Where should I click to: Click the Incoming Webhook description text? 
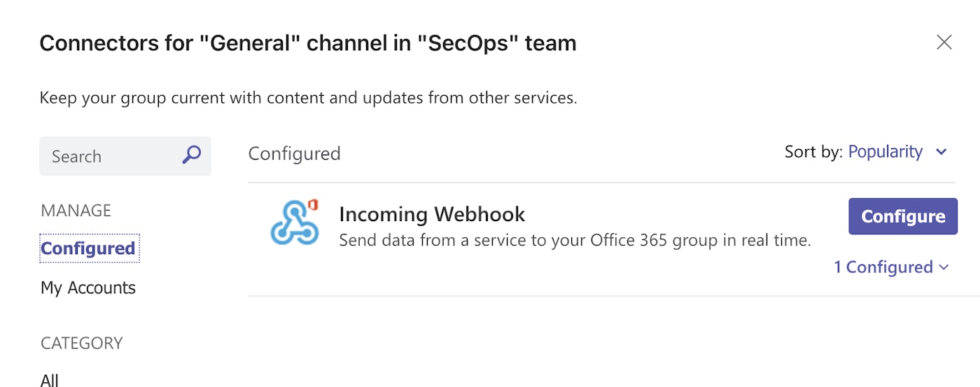coord(575,241)
